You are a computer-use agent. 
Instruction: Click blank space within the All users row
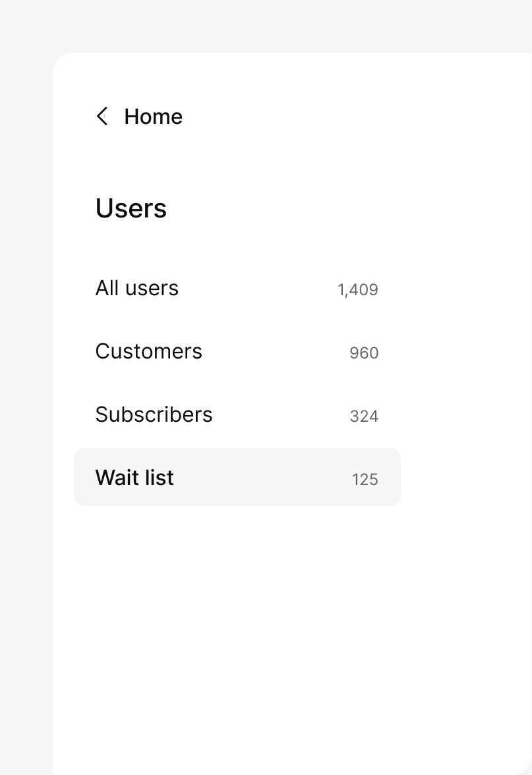pos(257,288)
